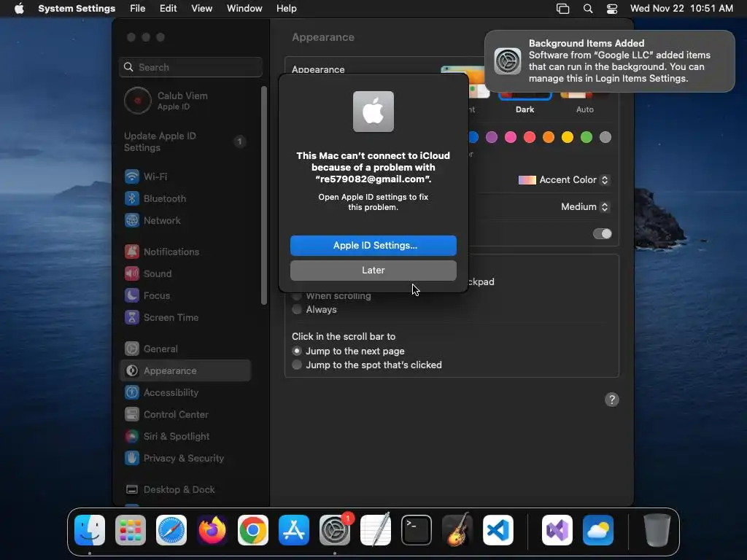Select Dark appearance mode

point(525,102)
